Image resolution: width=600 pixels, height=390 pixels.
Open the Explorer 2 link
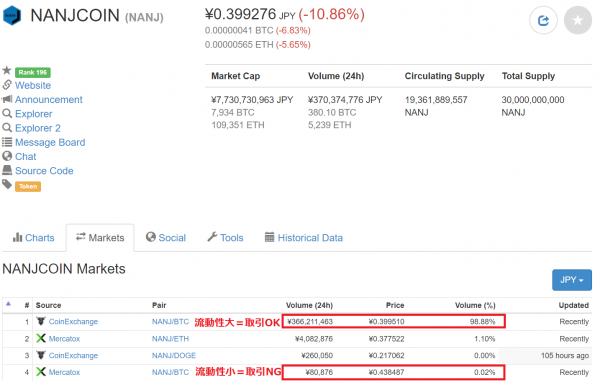pyautogui.click(x=38, y=128)
